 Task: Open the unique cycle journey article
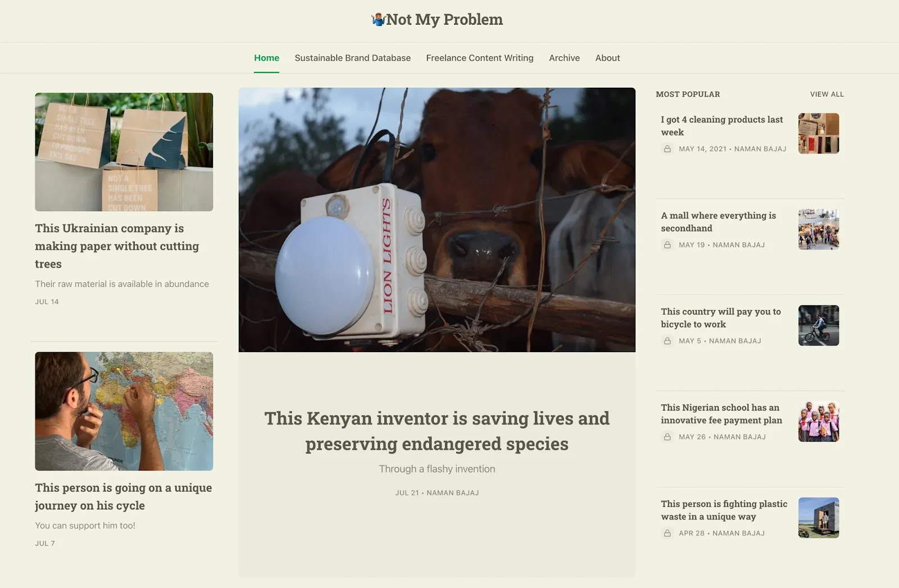[x=124, y=496]
